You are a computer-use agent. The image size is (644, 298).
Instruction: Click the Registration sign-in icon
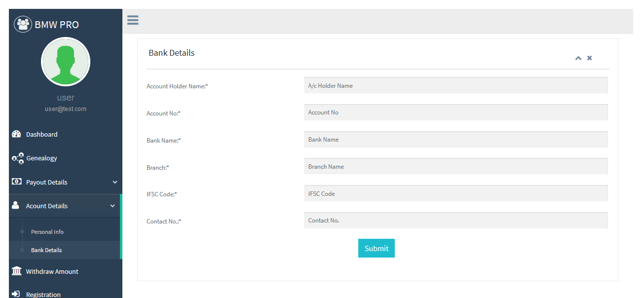pyautogui.click(x=16, y=294)
